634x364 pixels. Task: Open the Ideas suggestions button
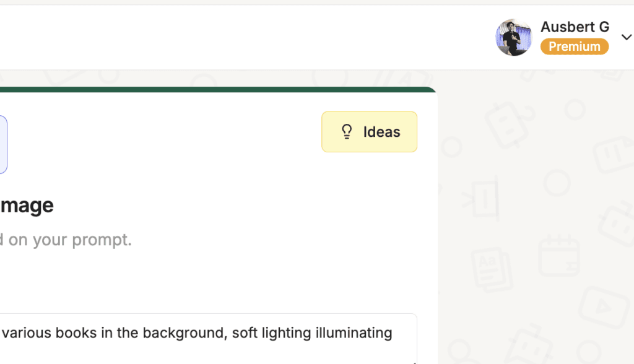(x=369, y=132)
